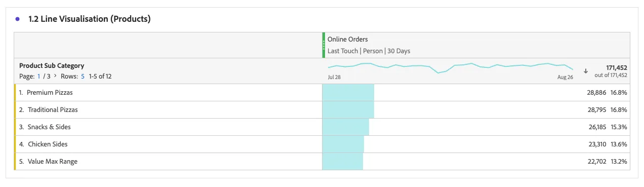Screen dimensions: 644x187
Task: Click the Value Max Range bar
Action: click(343, 162)
